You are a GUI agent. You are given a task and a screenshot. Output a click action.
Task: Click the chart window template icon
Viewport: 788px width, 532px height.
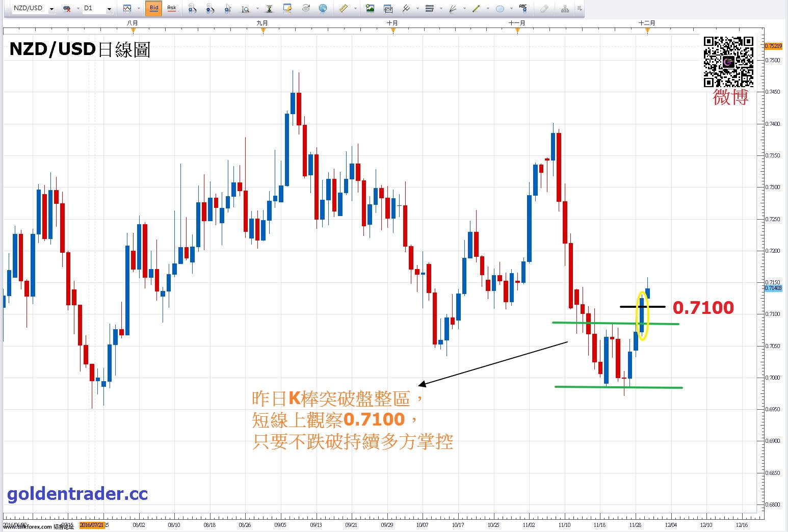tap(388, 9)
